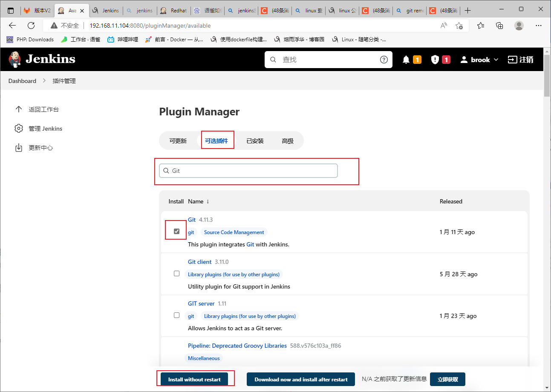Image resolution: width=551 pixels, height=392 pixels.
Task: Click Library plugins tag under Git client
Action: [x=234, y=275]
